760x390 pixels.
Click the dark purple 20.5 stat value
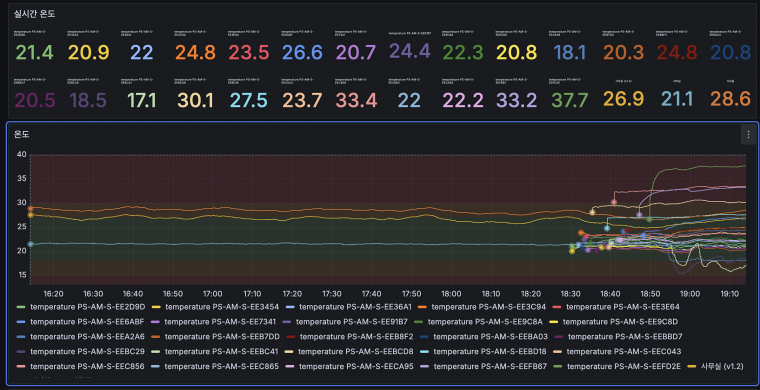pos(34,100)
